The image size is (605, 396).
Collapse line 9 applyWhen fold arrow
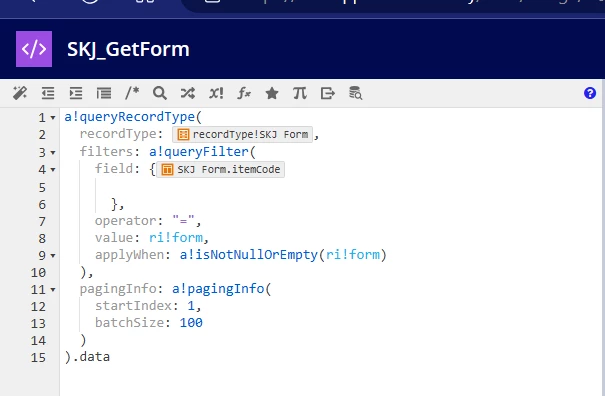[x=53, y=256]
